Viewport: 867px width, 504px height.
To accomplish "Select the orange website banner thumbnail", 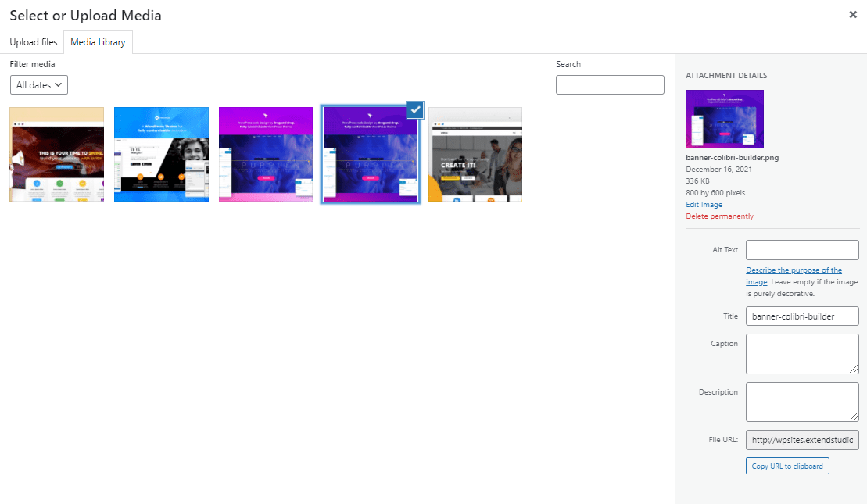I will (x=56, y=154).
